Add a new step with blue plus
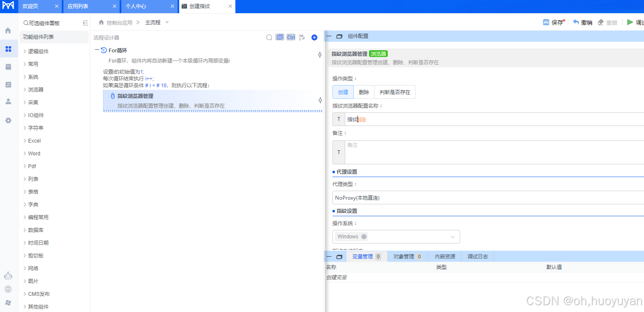The width and height of the screenshot is (644, 312). [315, 37]
